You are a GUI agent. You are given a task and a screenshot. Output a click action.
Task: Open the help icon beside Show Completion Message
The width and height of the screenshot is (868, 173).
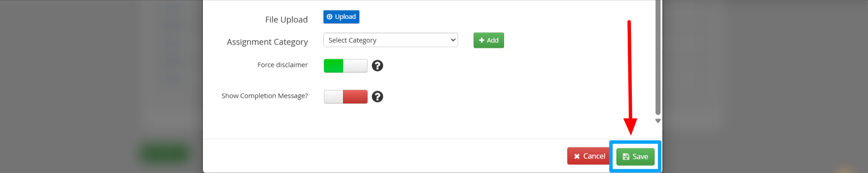coord(377,97)
